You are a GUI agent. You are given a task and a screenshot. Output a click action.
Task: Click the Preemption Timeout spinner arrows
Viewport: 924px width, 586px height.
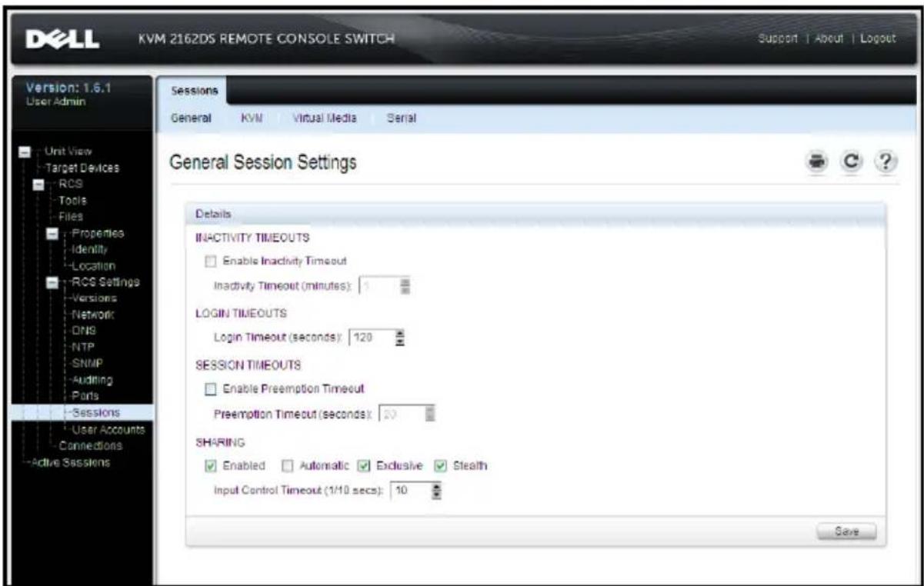coord(431,414)
